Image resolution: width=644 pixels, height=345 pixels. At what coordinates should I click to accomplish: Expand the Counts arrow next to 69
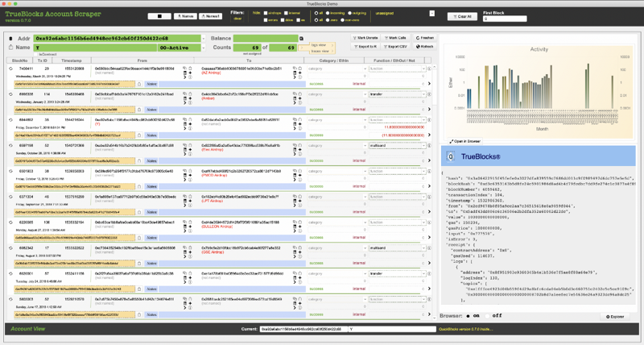303,48
